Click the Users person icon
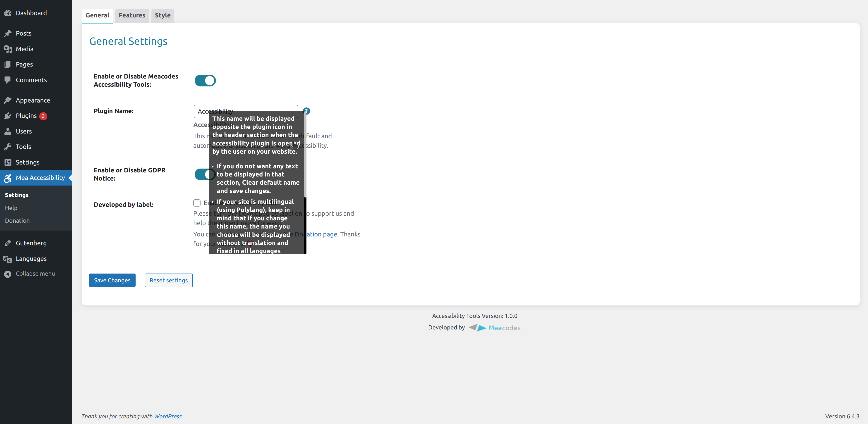The width and height of the screenshot is (868, 424). click(x=8, y=131)
